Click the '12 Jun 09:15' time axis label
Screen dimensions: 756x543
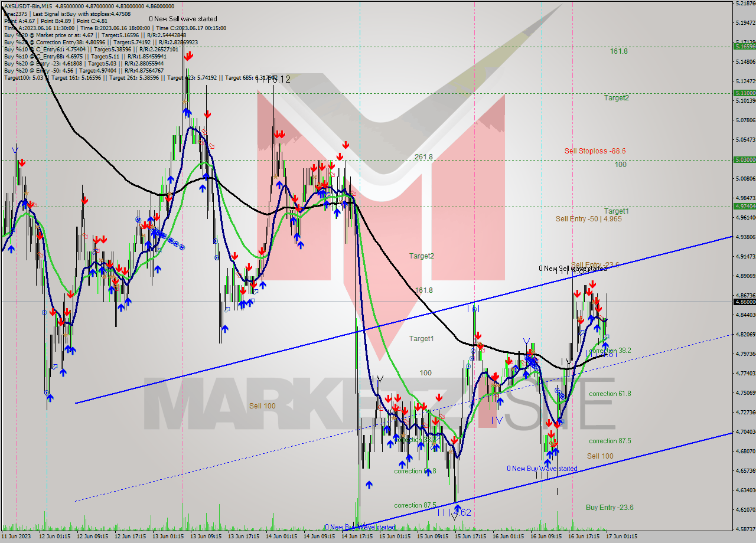tap(91, 537)
